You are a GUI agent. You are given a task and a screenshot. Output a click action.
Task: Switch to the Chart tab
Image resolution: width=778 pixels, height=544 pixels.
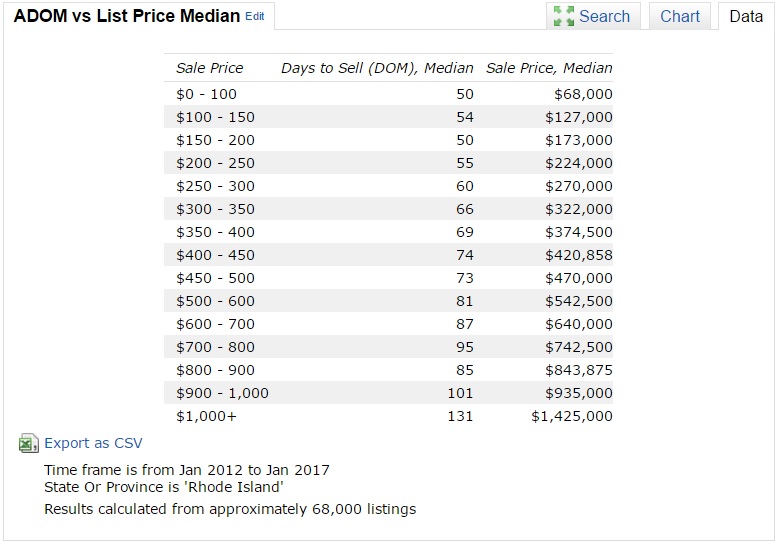(x=680, y=16)
